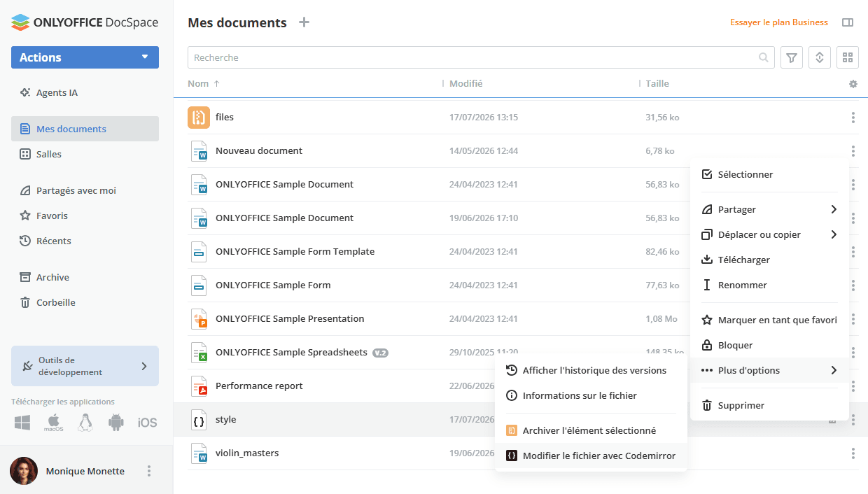
Task: Open more-options dots for Nouveau document row
Action: pyautogui.click(x=853, y=151)
